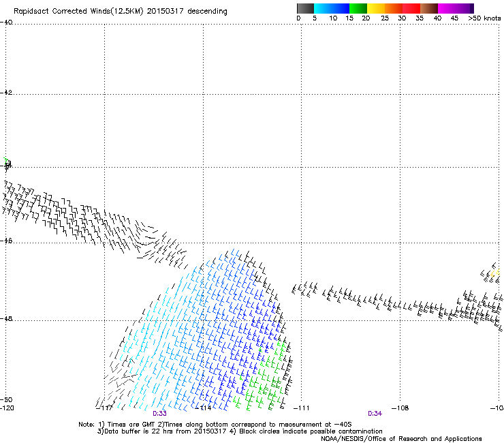Click the -50 latitude axis label

(x=6, y=399)
